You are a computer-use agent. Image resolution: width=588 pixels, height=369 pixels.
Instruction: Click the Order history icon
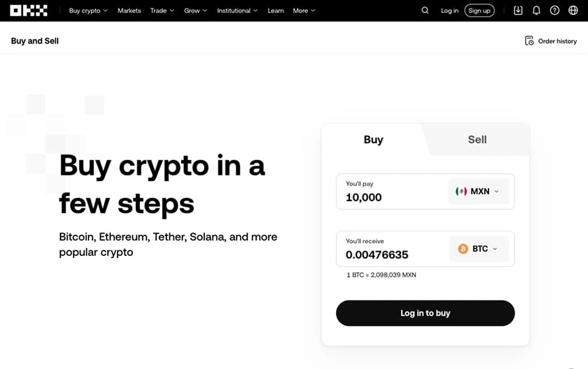pyautogui.click(x=529, y=41)
